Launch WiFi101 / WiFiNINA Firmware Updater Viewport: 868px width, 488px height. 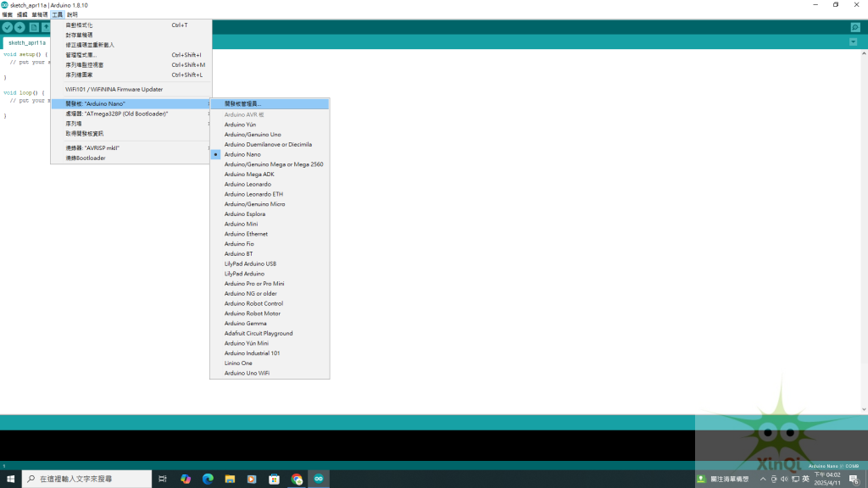[x=131, y=89]
